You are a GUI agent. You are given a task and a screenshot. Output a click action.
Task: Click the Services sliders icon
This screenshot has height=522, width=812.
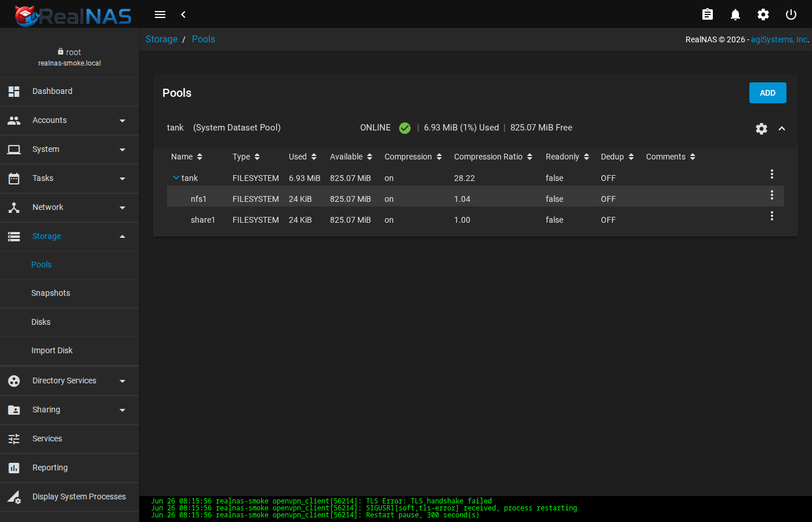(14, 439)
